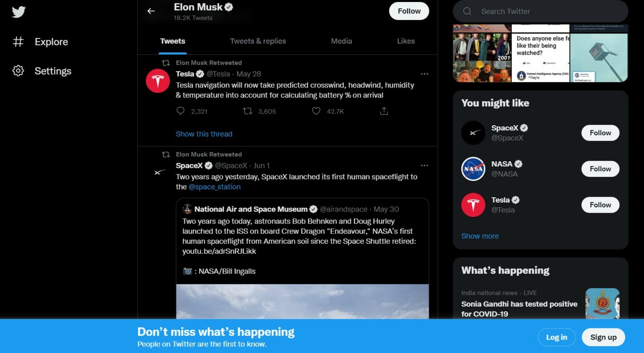Follow the NASA account

point(600,169)
